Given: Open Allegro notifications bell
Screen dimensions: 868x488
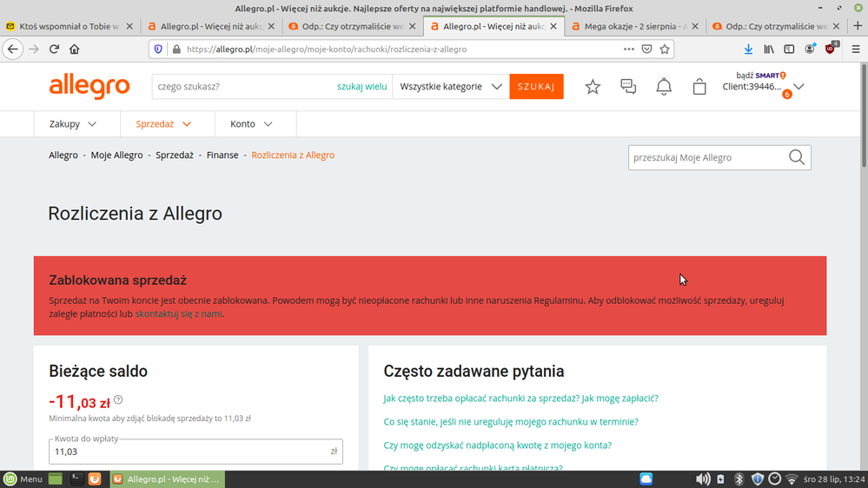Looking at the screenshot, I should (664, 86).
